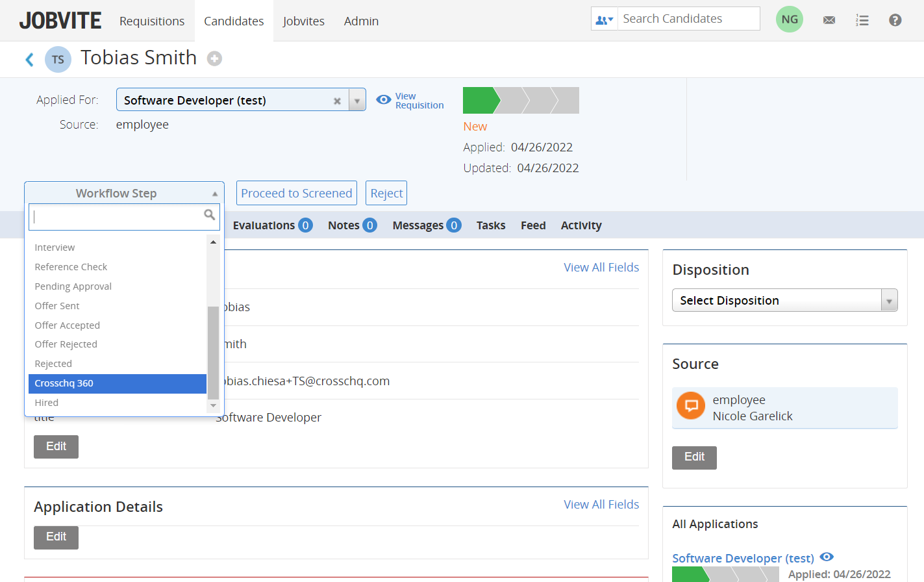Screen dimensions: 924x582
Task: Click the NG user avatar
Action: point(790,19)
